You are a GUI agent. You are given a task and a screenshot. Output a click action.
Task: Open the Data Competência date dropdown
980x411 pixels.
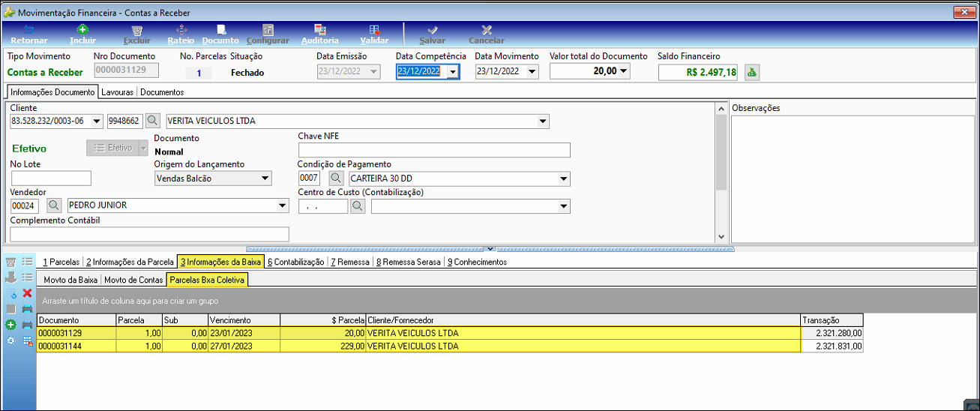pyautogui.click(x=452, y=72)
